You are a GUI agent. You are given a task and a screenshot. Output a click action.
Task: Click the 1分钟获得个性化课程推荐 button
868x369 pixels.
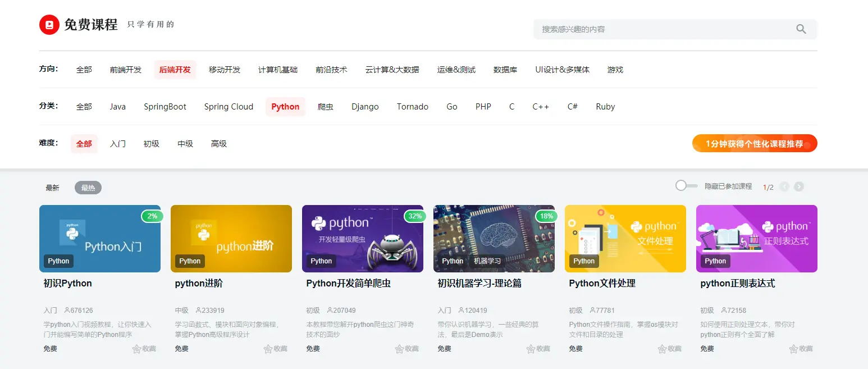(755, 143)
